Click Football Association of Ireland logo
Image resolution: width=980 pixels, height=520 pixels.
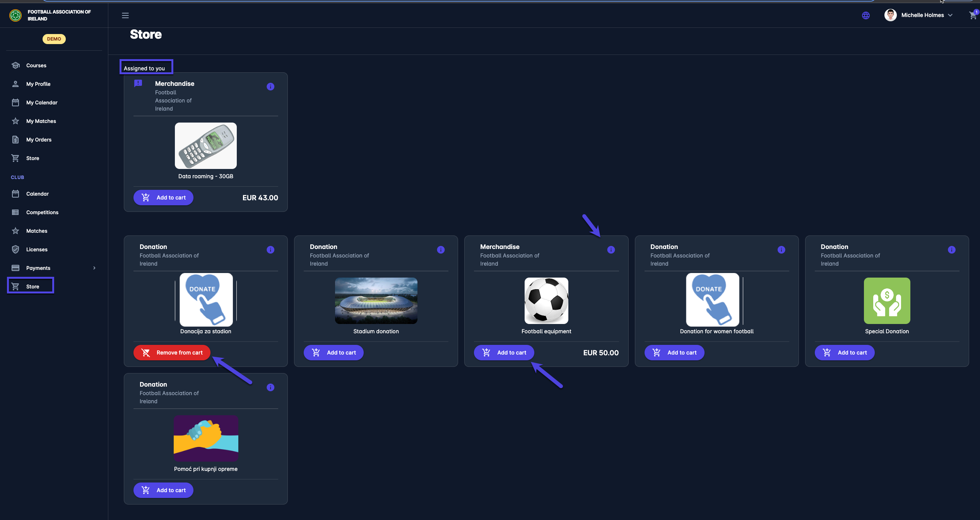coord(15,15)
